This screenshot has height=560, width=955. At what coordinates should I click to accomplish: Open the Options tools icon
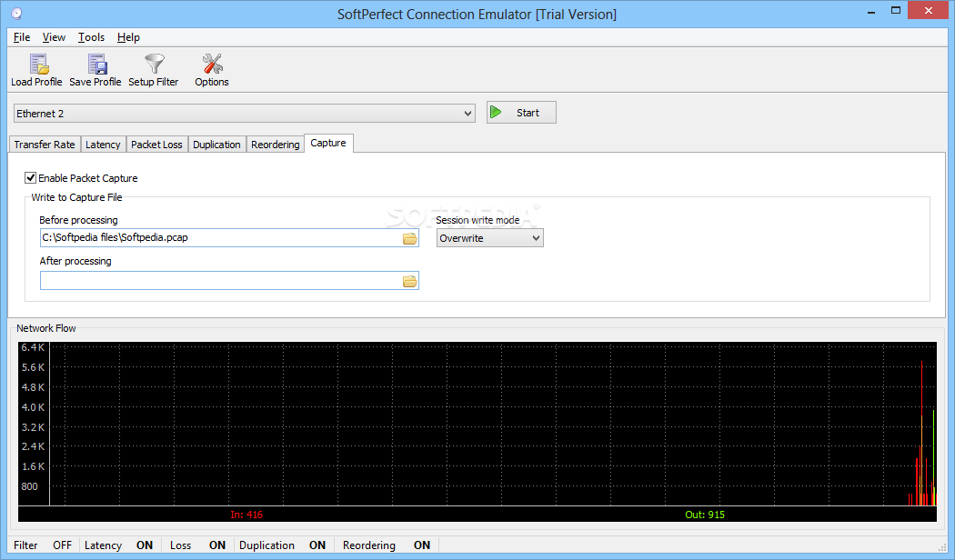pos(212,71)
